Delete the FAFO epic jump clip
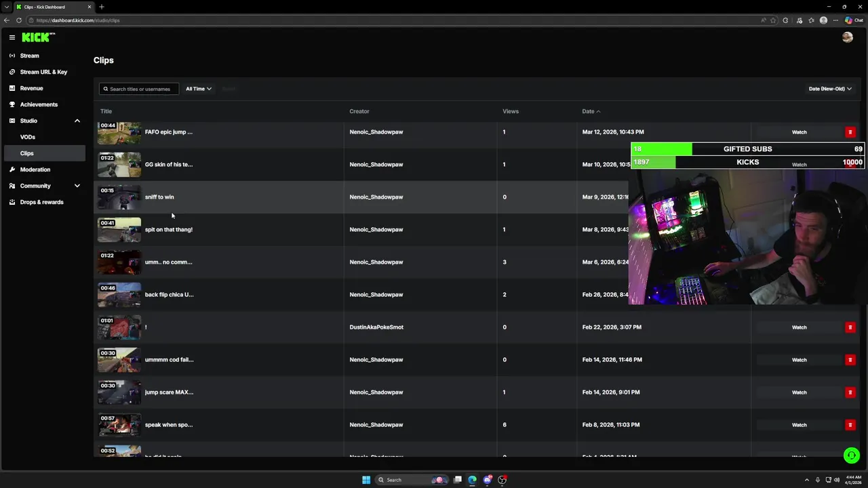868x488 pixels. 850,132
